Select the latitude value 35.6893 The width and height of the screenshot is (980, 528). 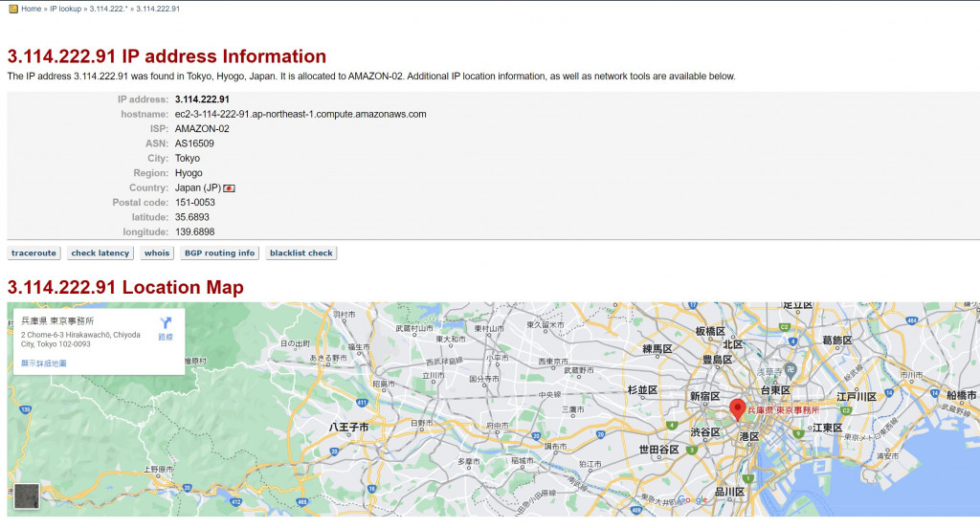click(x=191, y=217)
